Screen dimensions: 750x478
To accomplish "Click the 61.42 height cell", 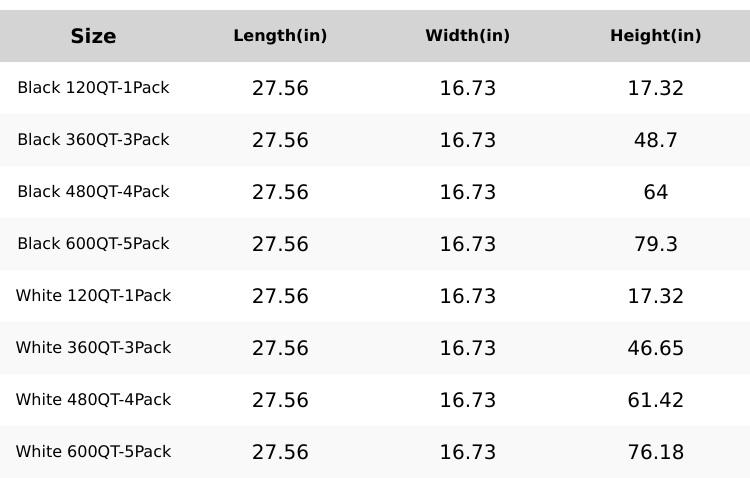I will 655,400.
